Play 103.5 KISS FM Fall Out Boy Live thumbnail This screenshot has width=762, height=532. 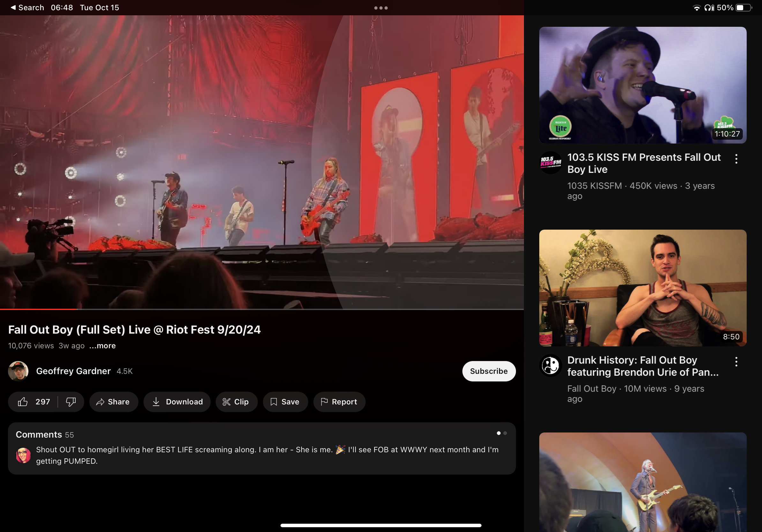(x=643, y=85)
